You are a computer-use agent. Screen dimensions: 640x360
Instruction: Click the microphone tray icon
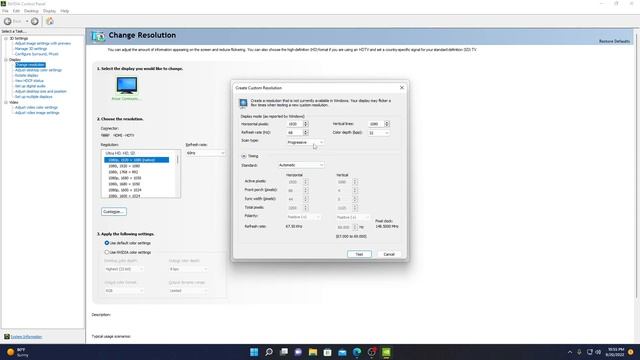[x=579, y=352]
